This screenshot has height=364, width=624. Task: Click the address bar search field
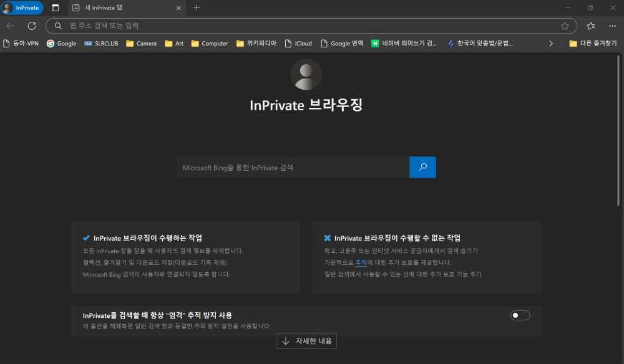[x=311, y=26]
